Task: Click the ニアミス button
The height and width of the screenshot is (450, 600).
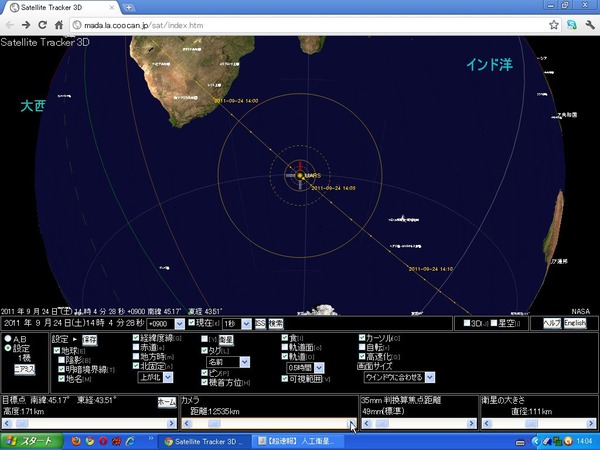Action: click(24, 369)
